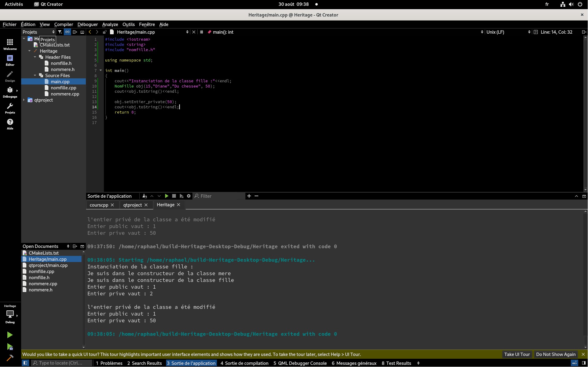
Task: Click the Take UI Tour button
Action: click(517, 354)
